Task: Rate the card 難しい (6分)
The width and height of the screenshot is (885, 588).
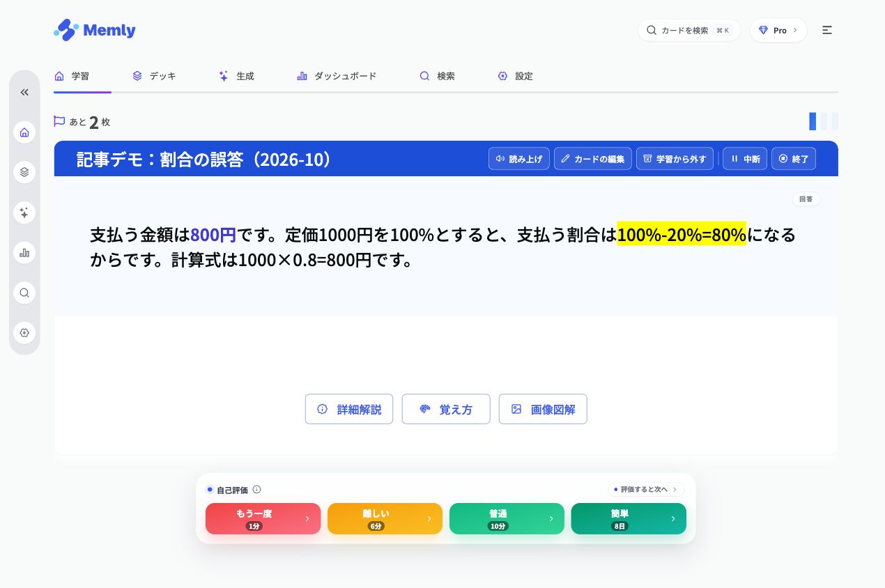Action: [x=385, y=518]
